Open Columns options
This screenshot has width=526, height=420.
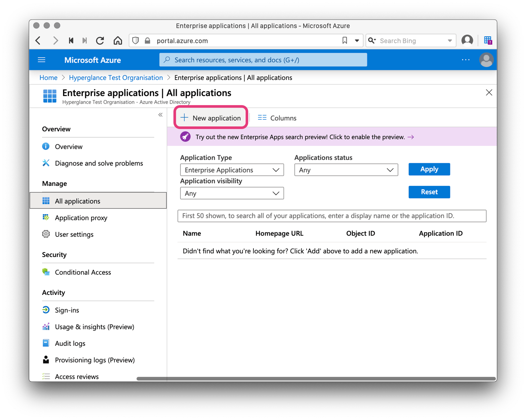[277, 118]
